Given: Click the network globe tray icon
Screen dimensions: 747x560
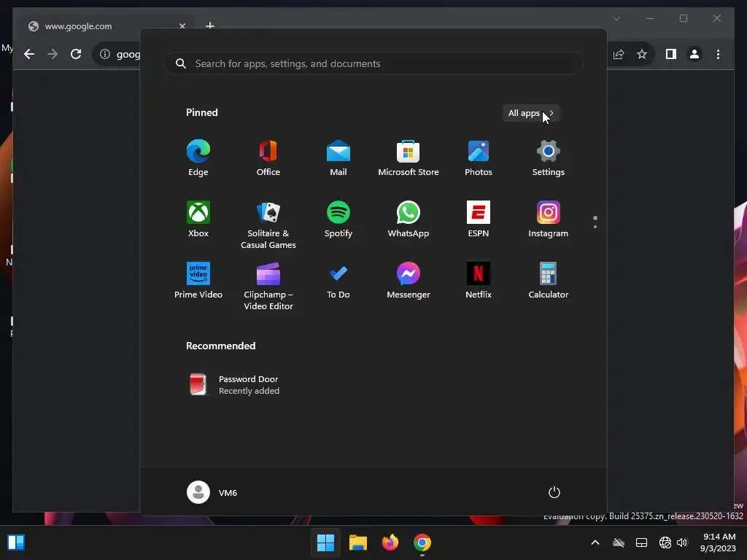Looking at the screenshot, I should pos(665,542).
